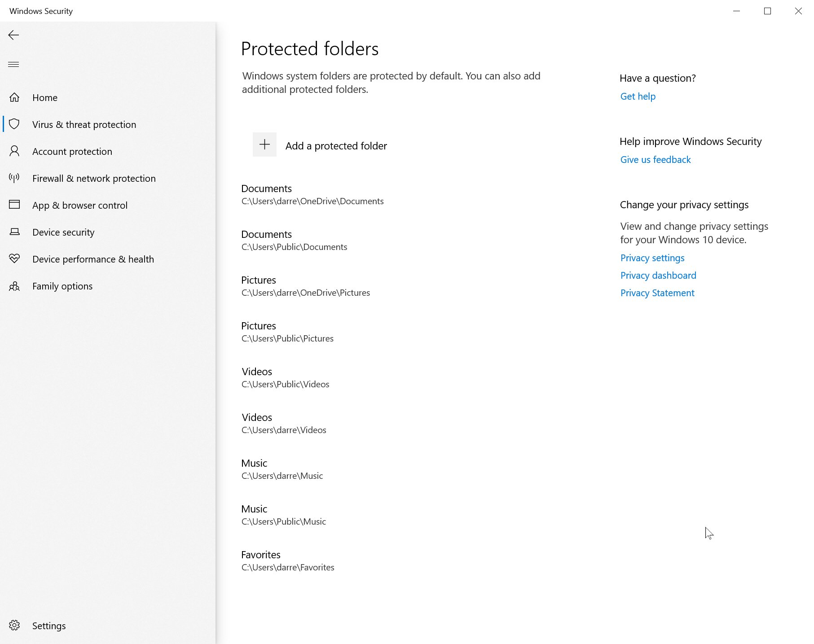Toggle the hamburger navigation menu
The width and height of the screenshot is (814, 644).
pos(13,64)
